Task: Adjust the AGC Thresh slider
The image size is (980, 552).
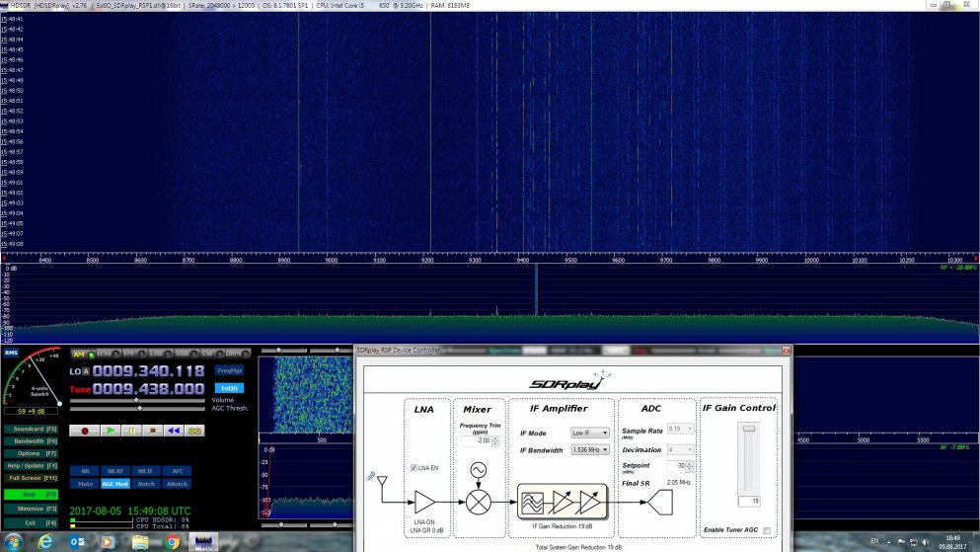Action: (x=137, y=408)
